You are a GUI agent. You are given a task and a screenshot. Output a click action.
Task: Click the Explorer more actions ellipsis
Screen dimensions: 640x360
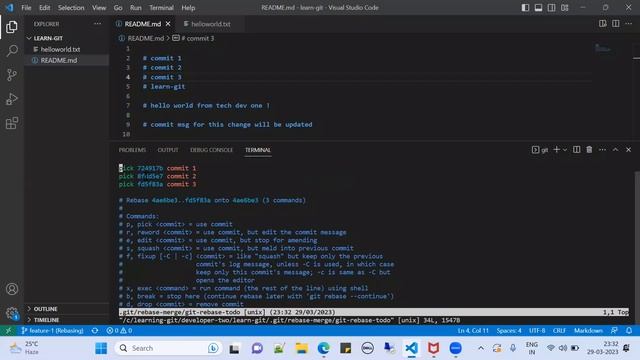point(97,24)
